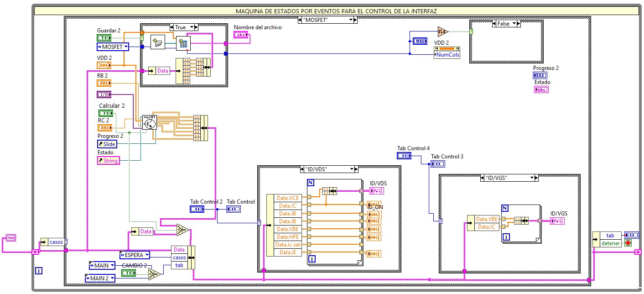The image size is (644, 294).
Task: Select the red stop button terminal by detener
Action: point(628,243)
